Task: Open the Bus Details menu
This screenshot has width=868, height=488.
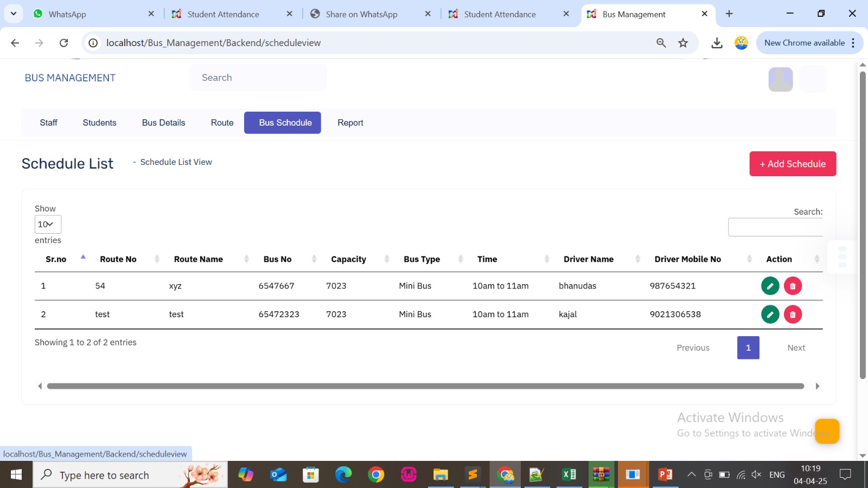Action: (x=163, y=123)
